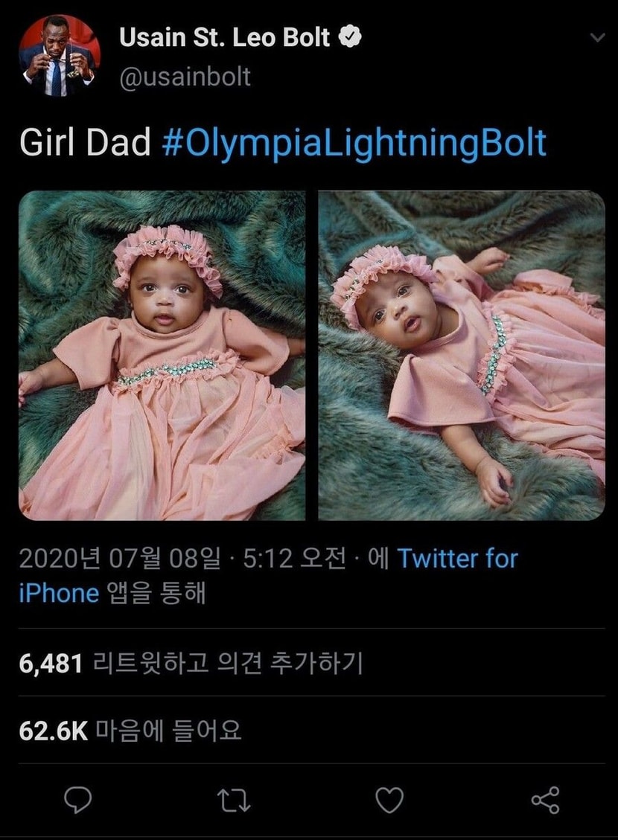Tap the tweet date 2020년 07월 08일
Image resolution: width=618 pixels, height=840 pixels.
(120, 559)
